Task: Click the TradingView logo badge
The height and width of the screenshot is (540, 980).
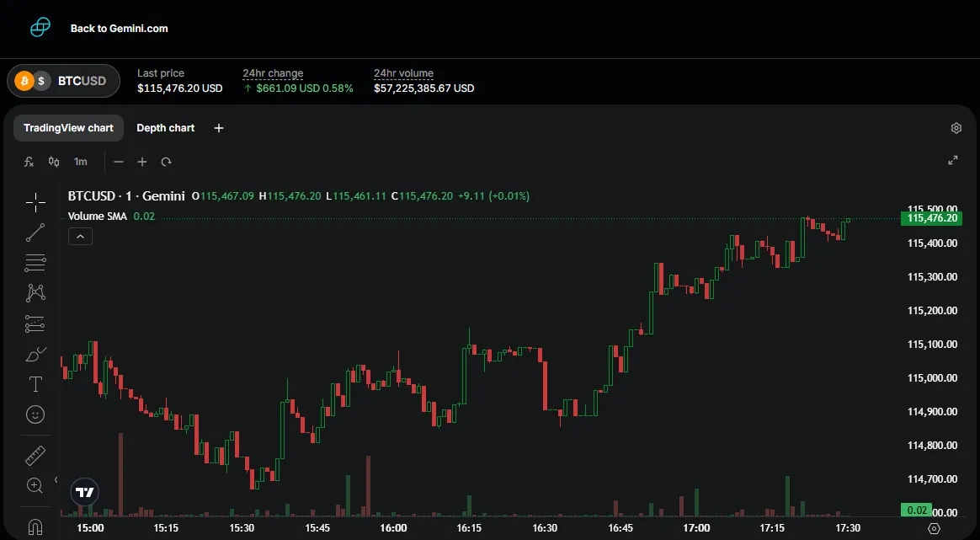Action: pyautogui.click(x=85, y=493)
